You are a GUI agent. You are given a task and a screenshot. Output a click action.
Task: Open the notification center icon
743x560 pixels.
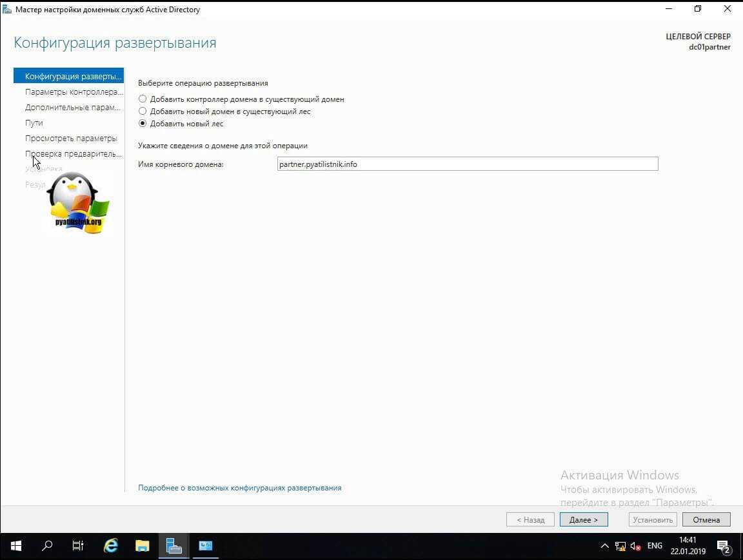point(723,546)
